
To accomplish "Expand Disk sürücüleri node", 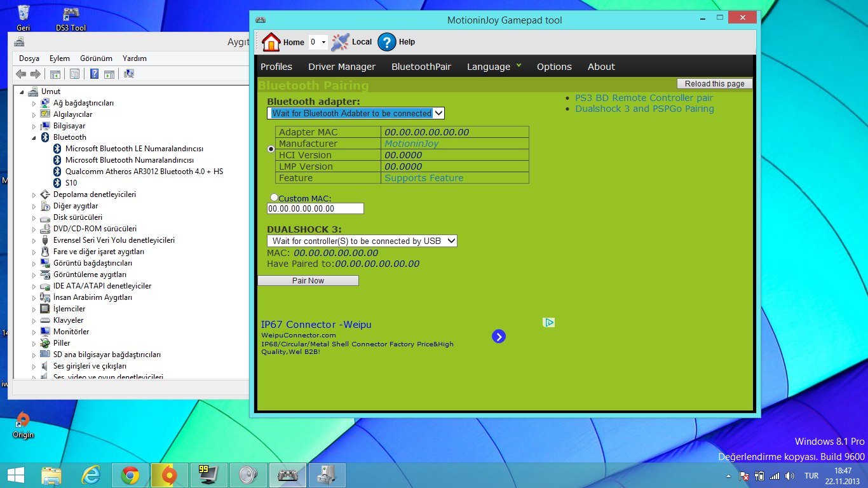I will tap(34, 217).
